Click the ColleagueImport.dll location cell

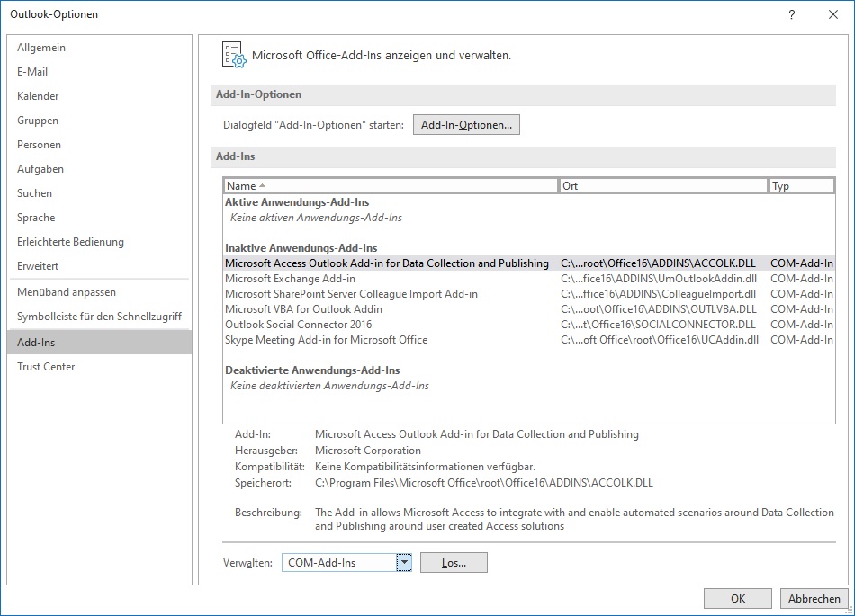[x=658, y=293]
